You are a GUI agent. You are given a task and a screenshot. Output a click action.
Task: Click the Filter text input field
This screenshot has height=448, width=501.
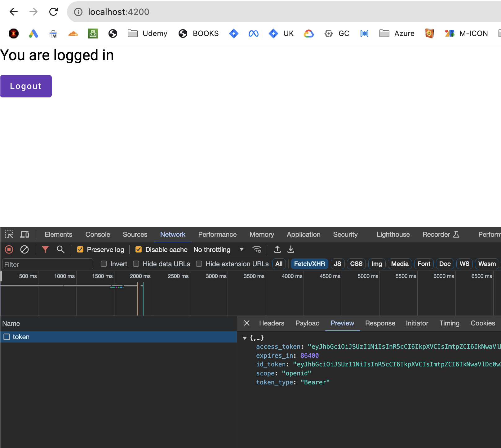[48, 264]
